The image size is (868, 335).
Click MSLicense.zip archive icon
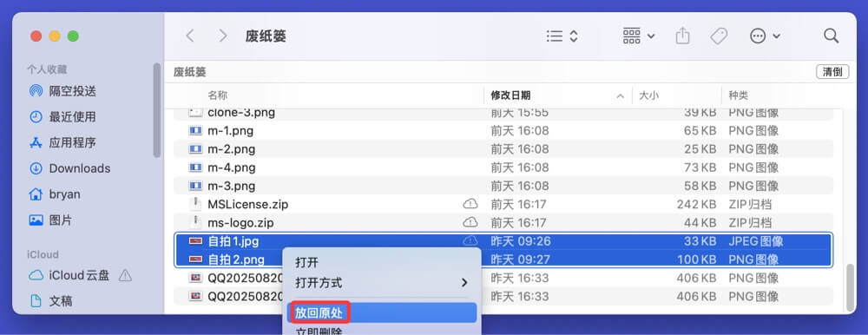pos(194,204)
